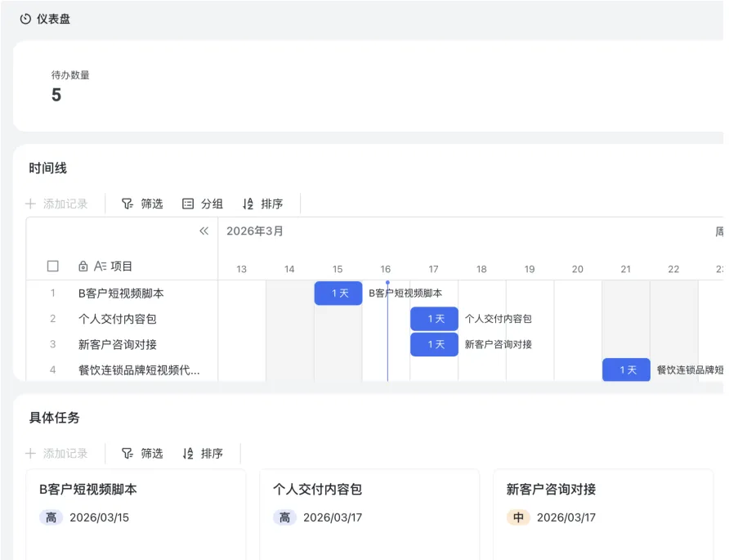Click the 1天 bar for B客户短视频脚本
The height and width of the screenshot is (560, 729).
338,293
